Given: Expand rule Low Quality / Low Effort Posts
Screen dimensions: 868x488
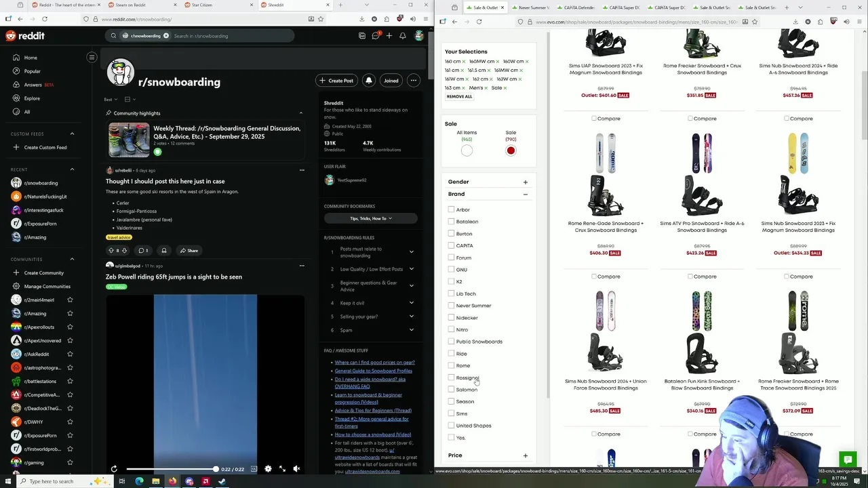Looking at the screenshot, I should (411, 269).
